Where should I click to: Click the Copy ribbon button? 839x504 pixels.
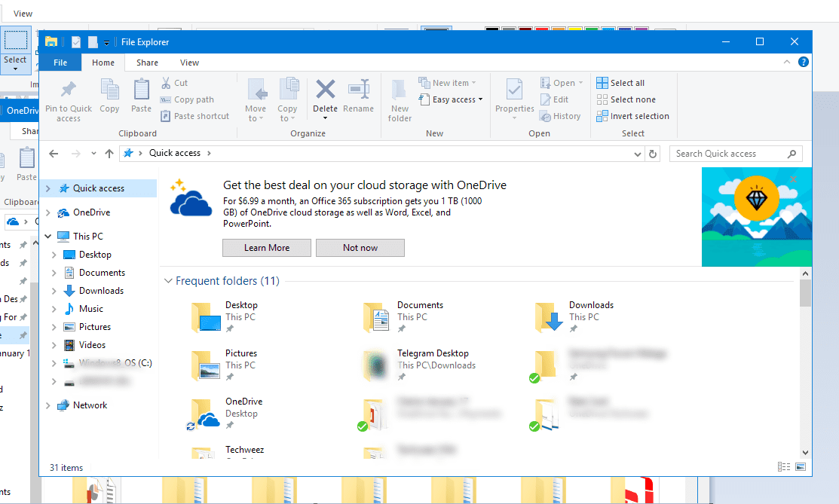point(110,96)
